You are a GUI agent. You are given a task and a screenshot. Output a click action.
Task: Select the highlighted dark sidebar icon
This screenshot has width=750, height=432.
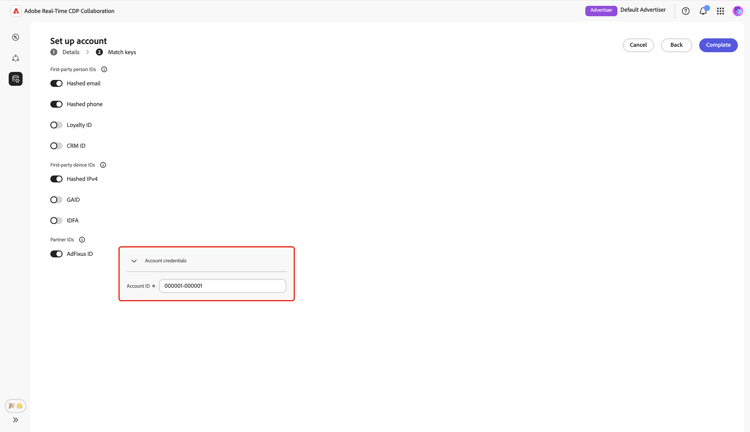[x=16, y=79]
